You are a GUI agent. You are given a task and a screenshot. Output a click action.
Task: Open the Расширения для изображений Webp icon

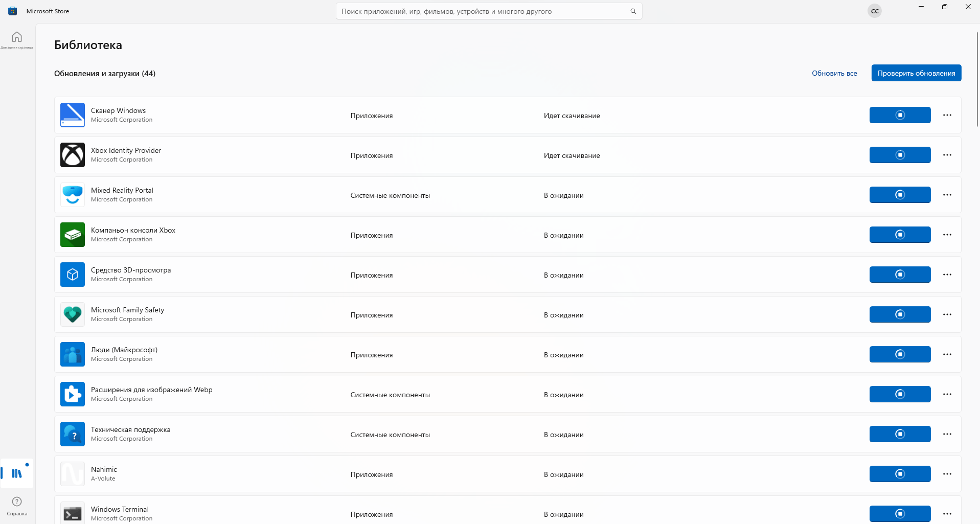[x=73, y=394]
